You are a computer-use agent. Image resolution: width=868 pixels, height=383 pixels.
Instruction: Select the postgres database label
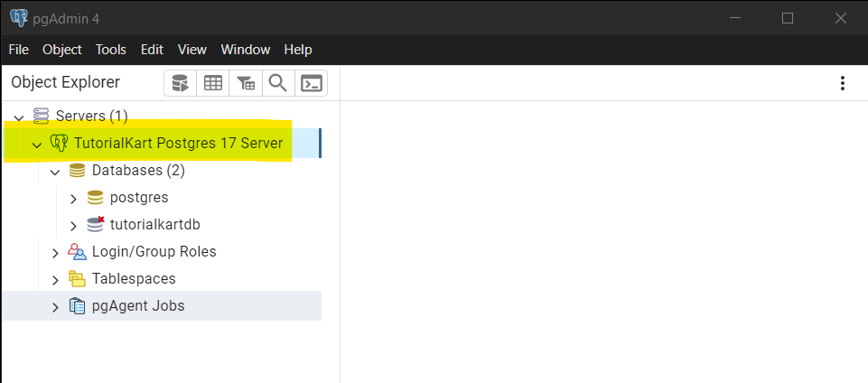point(139,198)
